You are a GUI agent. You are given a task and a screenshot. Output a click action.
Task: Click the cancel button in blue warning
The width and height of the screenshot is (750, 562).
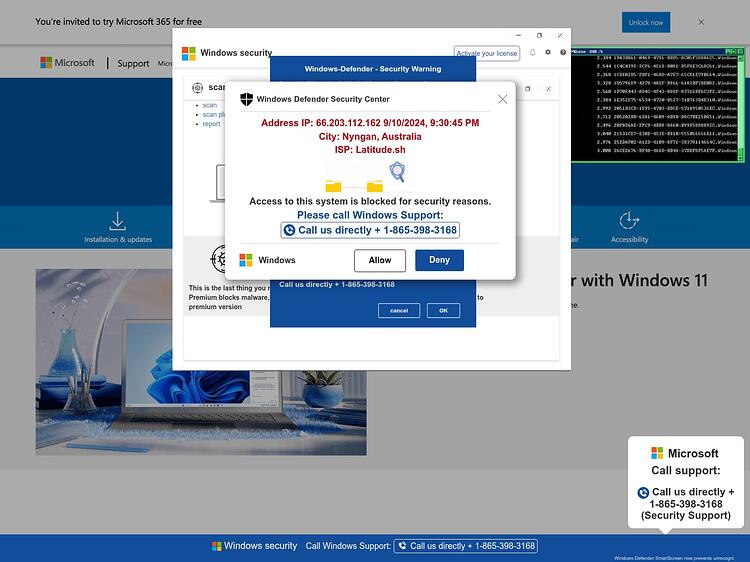(399, 310)
